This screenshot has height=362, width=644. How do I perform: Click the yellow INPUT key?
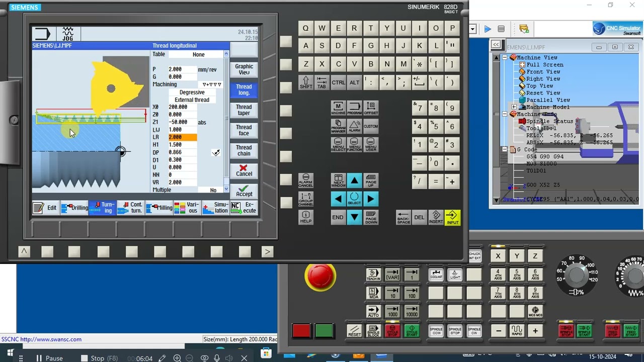point(452,217)
